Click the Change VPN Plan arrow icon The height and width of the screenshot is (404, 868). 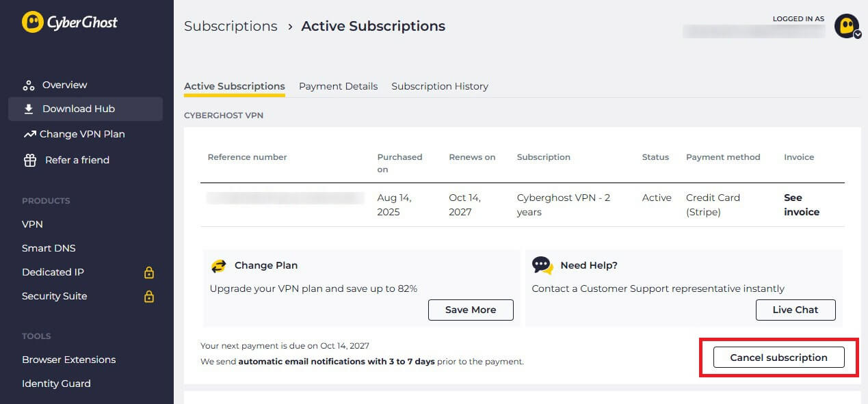(x=28, y=134)
